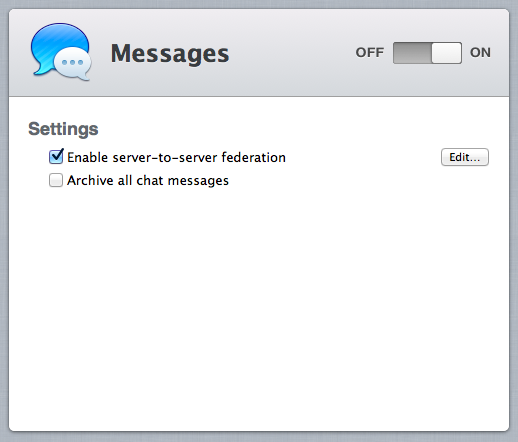
Task: Click the word 'Archive' in the second option
Action: tap(90, 181)
